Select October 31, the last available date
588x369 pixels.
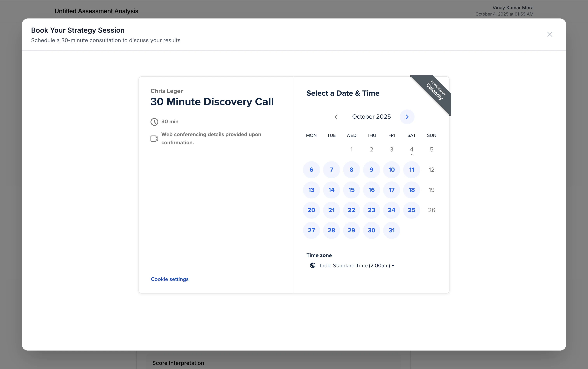391,230
